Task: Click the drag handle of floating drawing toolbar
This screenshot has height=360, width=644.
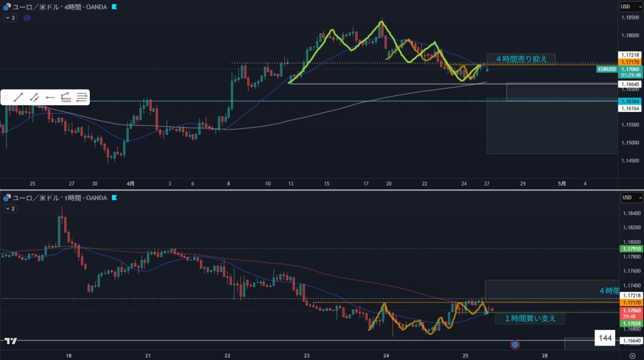Action: 6,97
